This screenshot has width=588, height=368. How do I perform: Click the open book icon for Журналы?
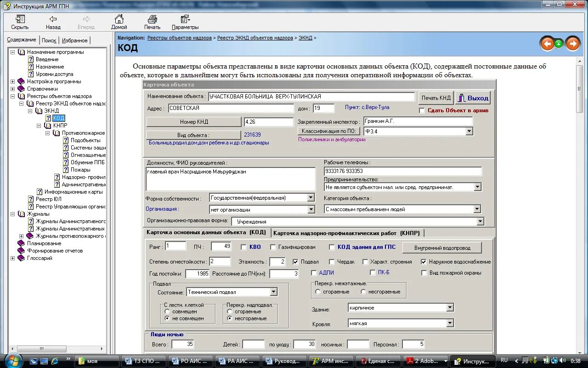click(21, 214)
